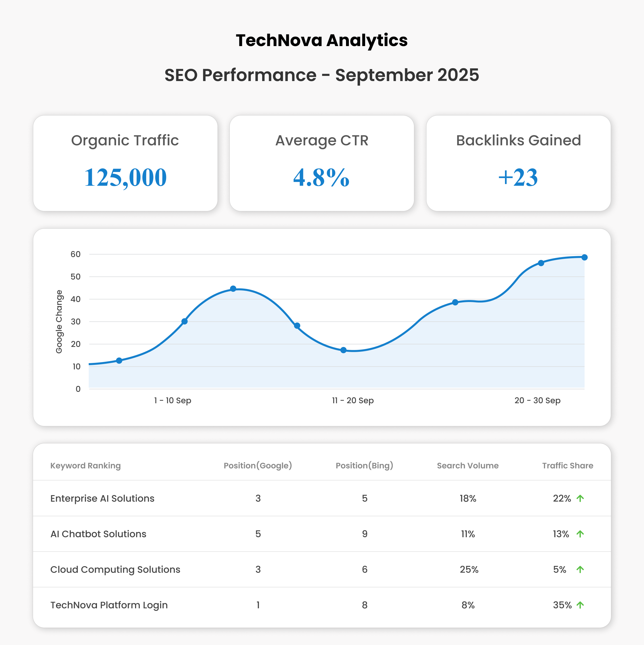
Task: Open the Average CTR 4.8% card
Action: pos(322,163)
